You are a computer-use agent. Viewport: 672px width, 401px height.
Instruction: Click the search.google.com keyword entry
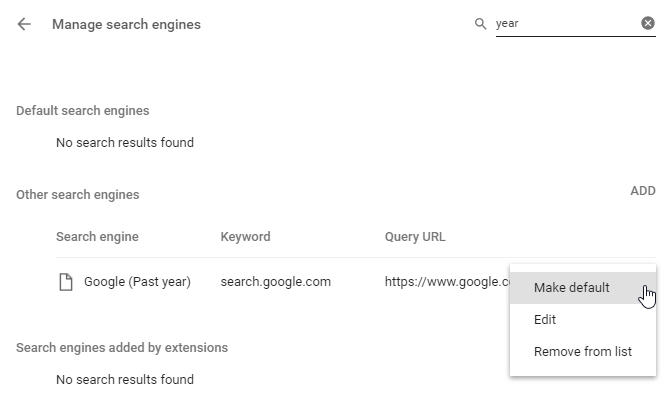(275, 282)
